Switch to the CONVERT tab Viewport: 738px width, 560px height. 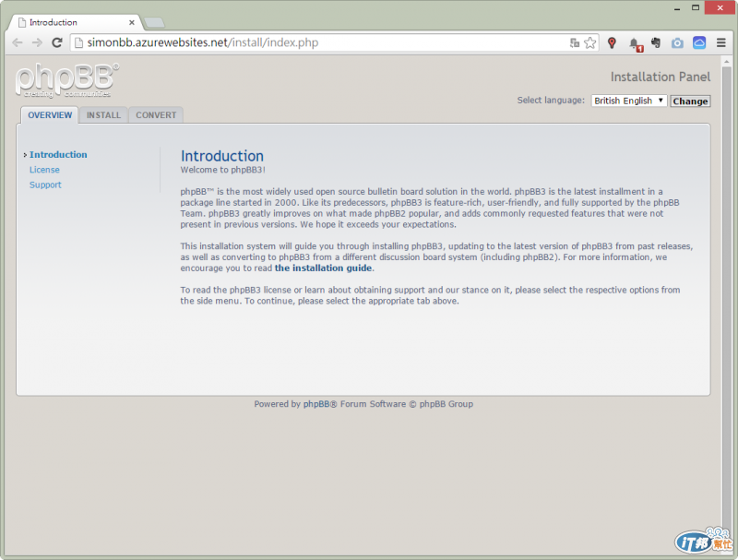[156, 115]
